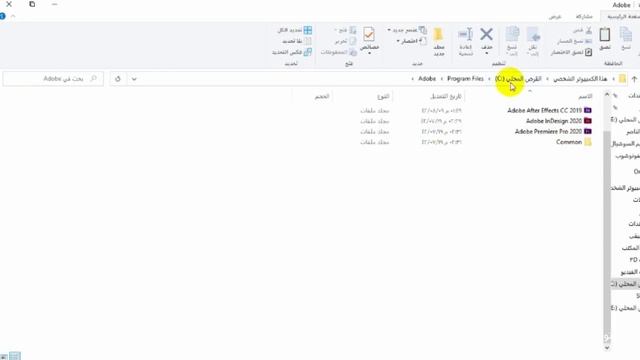The width and height of the screenshot is (640, 360).
Task: Open the Easy access (اختصار) dropdown
Action: (x=411, y=41)
